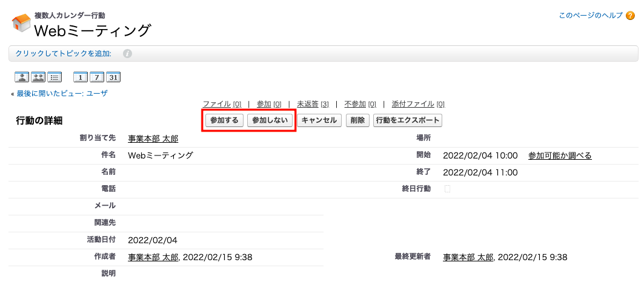The height and width of the screenshot is (288, 644).
Task: Jump to 添付ファイル [0] section
Action: click(x=418, y=104)
